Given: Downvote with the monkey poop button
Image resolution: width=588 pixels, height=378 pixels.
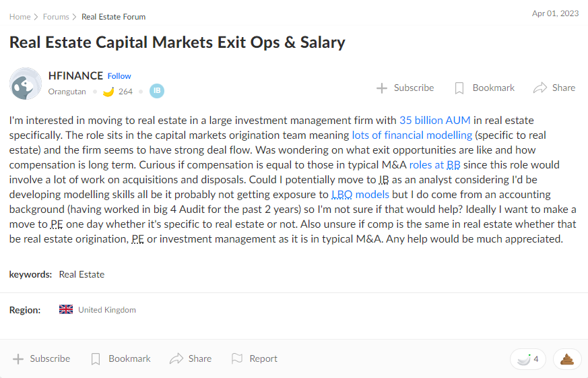Looking at the screenshot, I should coord(567,359).
